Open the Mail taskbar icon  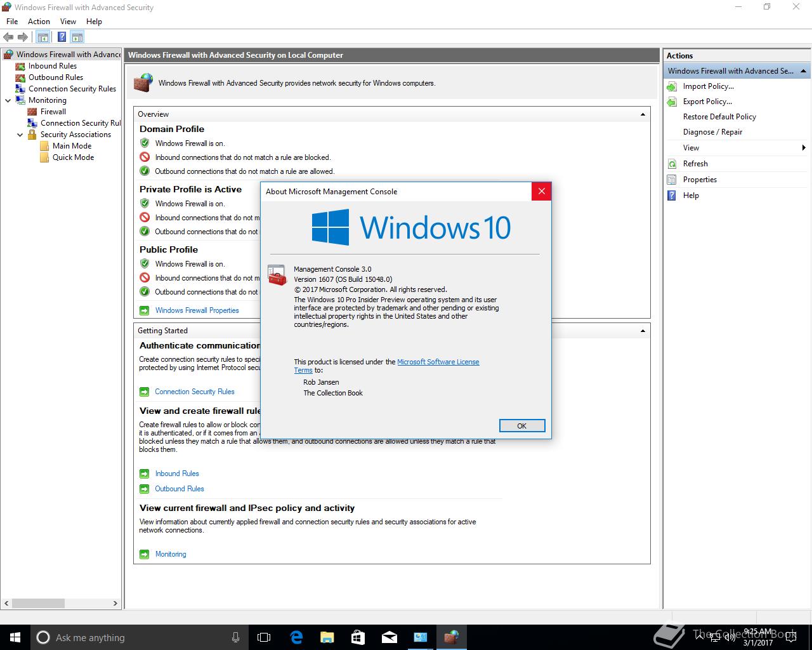click(x=389, y=637)
